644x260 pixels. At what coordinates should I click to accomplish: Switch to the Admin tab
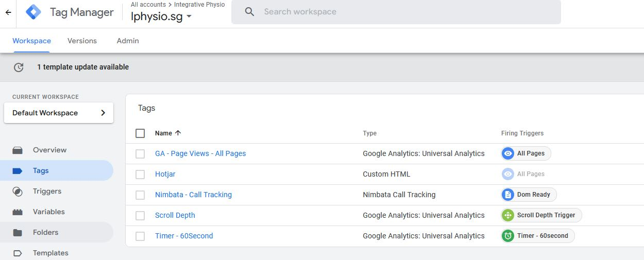pos(128,41)
